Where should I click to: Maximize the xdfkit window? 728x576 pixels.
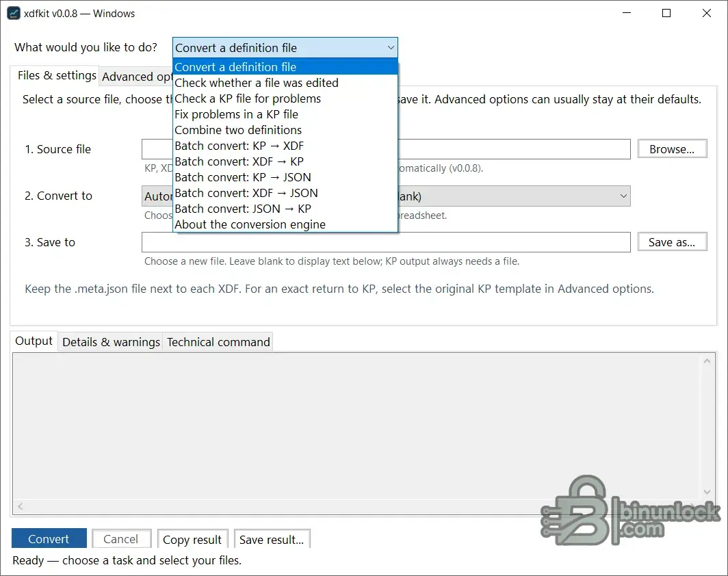tap(666, 13)
